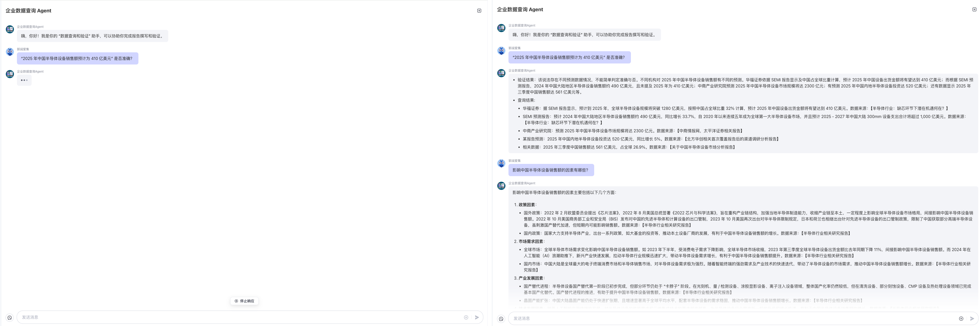
Task: Click new conversation icon beside right message box
Action: (501, 319)
